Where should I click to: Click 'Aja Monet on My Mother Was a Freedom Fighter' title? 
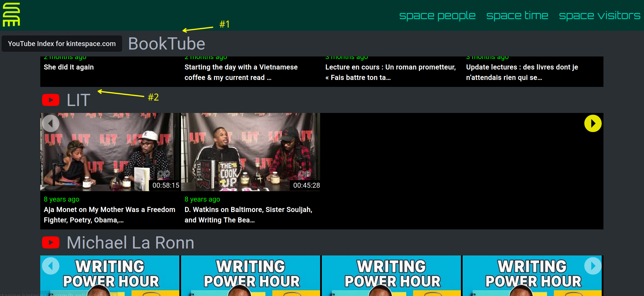coord(110,215)
